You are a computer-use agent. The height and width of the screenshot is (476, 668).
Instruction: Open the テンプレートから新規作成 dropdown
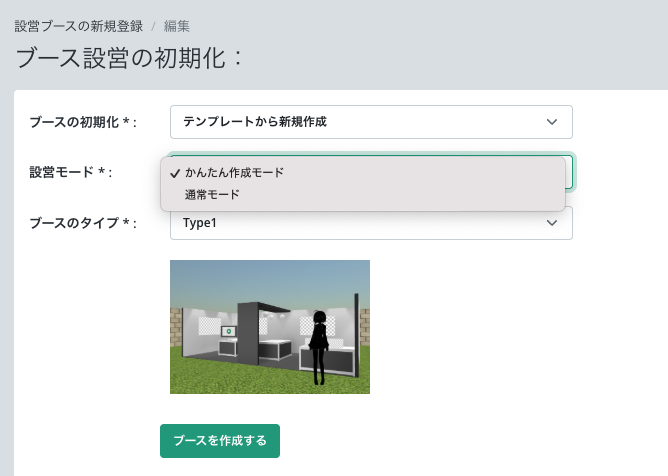370,122
